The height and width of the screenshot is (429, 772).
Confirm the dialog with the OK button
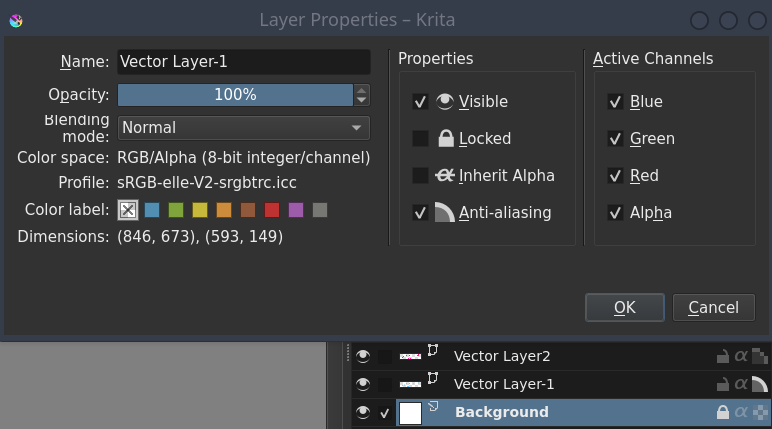[x=625, y=307]
